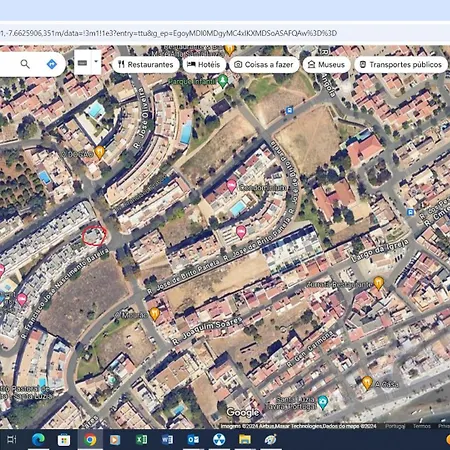Image resolution: width=450 pixels, height=450 pixels.
Task: Click the Largo da Igreja label
Action: (380, 250)
